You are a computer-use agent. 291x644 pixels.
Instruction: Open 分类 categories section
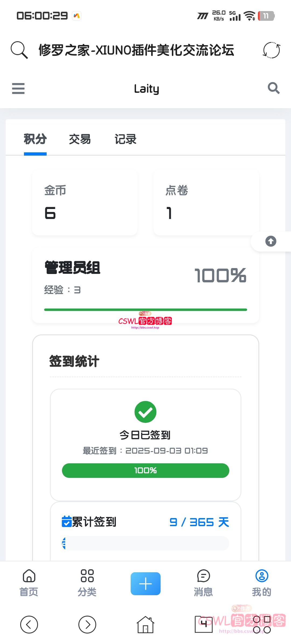point(87,582)
